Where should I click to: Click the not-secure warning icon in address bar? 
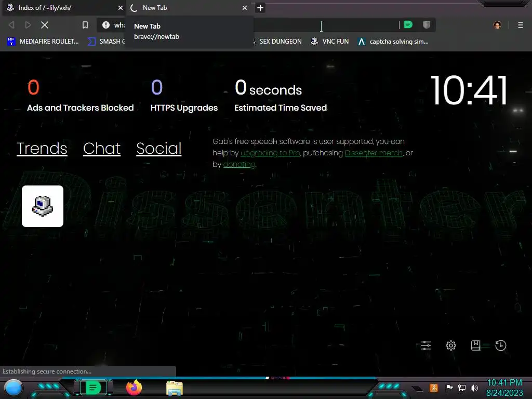(106, 25)
